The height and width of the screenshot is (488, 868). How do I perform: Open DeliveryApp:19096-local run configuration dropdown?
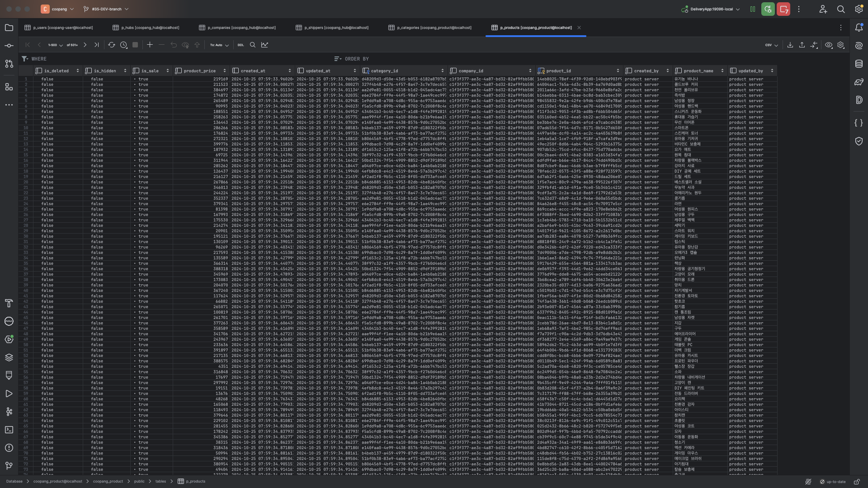[x=710, y=9]
